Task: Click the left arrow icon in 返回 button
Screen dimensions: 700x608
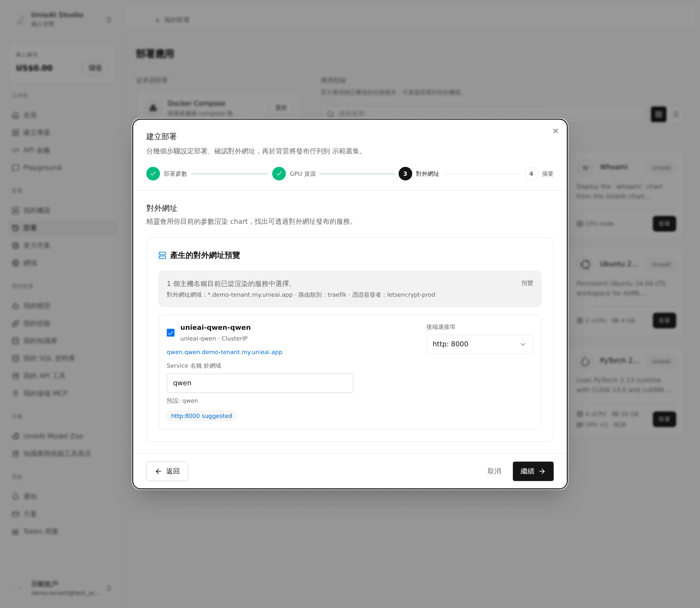Action: tap(158, 471)
